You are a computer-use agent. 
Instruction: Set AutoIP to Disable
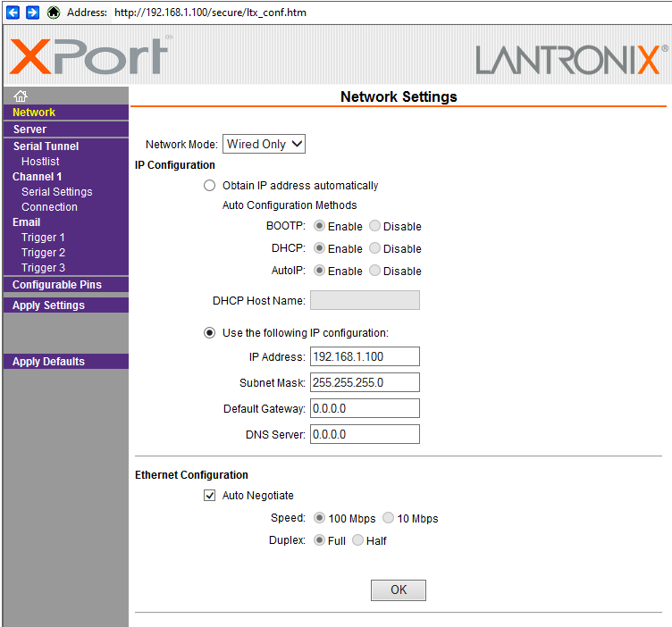pos(374,271)
